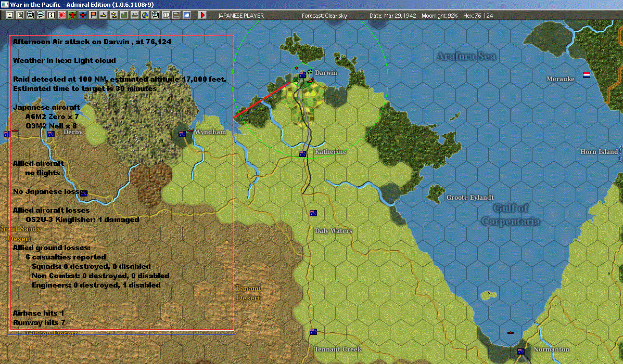Click the Groote Eylandt map label
Viewport: 623px width, 364px height.
pyautogui.click(x=470, y=197)
